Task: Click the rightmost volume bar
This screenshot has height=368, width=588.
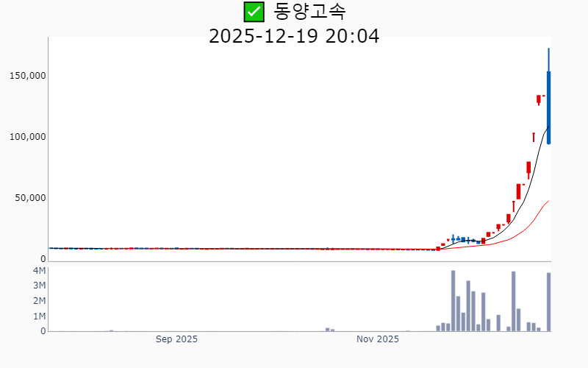Action: [x=548, y=302]
